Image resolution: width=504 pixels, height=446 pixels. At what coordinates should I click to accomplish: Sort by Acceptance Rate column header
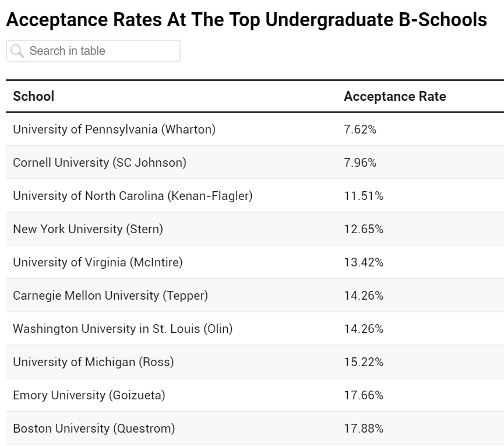click(394, 96)
